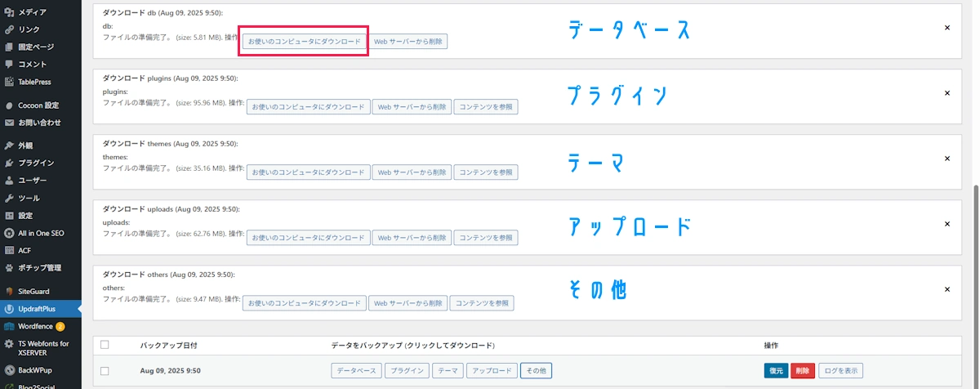Open ログを表示 to view the log

[840, 370]
